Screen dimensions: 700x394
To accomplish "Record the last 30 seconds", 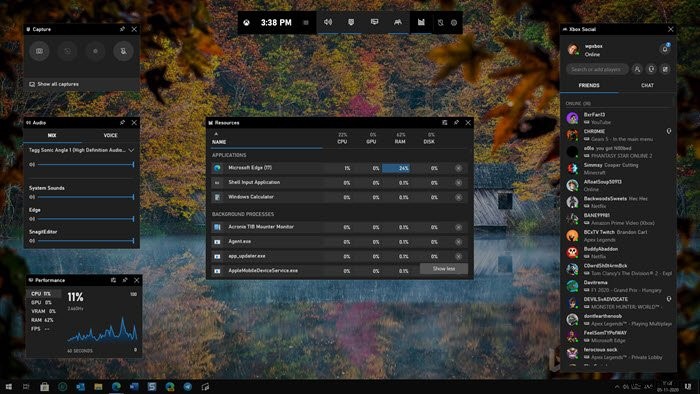I will pyautogui.click(x=67, y=51).
